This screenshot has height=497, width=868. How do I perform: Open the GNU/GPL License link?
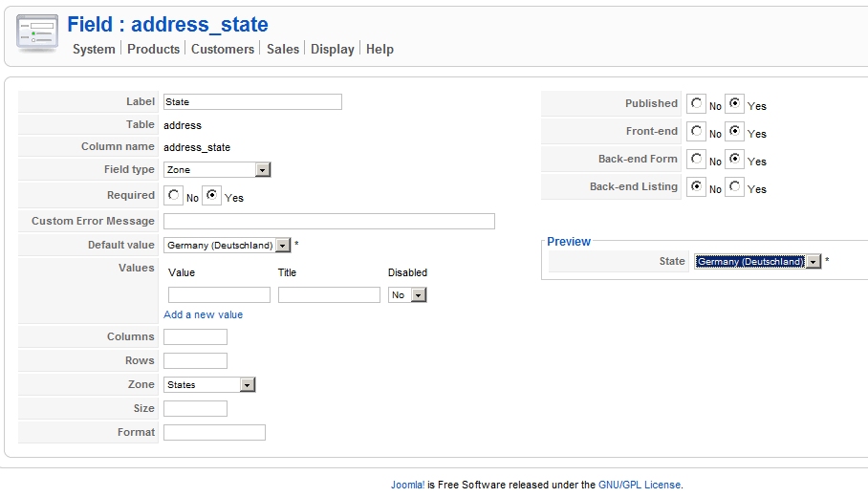(640, 485)
